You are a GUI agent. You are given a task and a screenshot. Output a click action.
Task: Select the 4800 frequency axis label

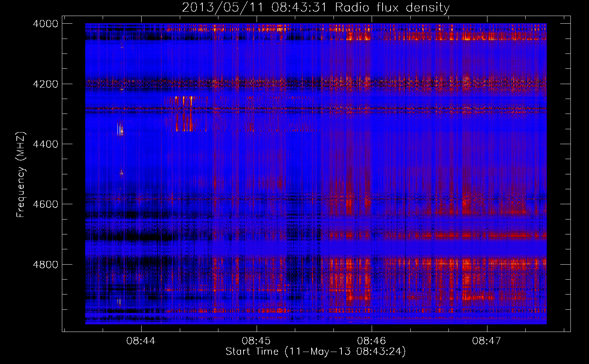46,265
